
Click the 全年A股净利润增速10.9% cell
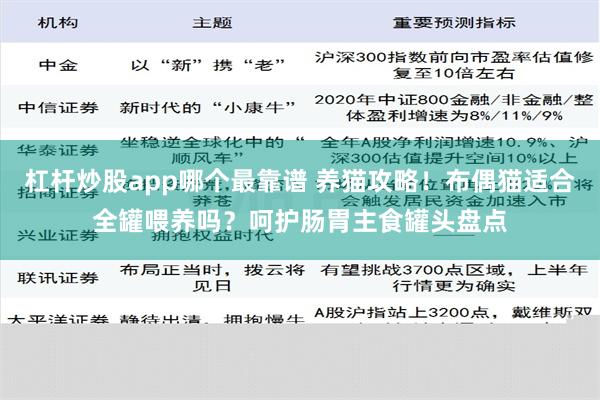(x=454, y=150)
